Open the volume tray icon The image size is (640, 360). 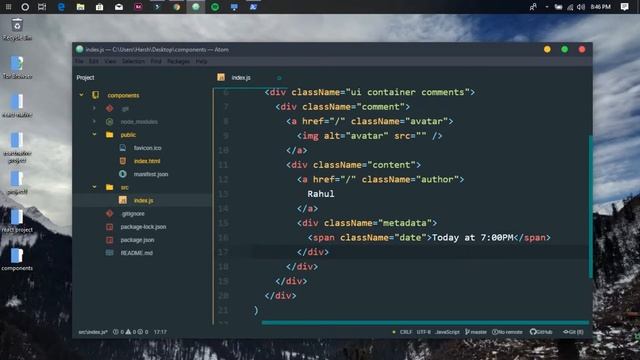point(581,7)
